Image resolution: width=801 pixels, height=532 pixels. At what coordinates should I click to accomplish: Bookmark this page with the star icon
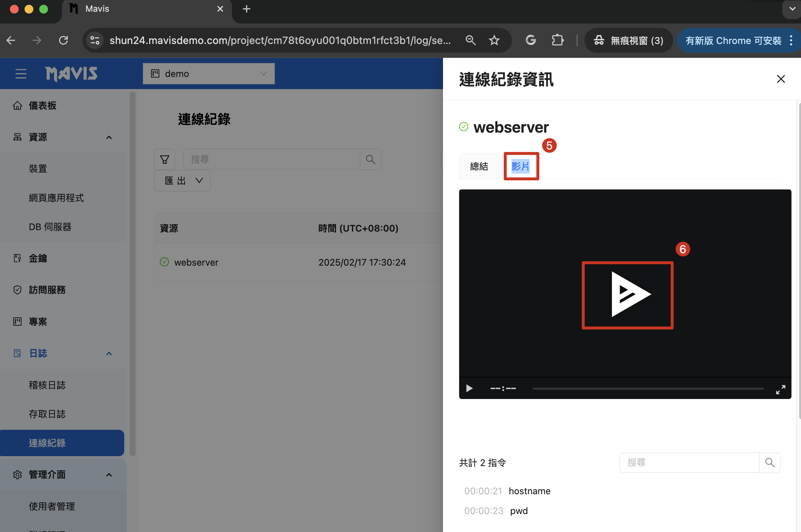(494, 40)
